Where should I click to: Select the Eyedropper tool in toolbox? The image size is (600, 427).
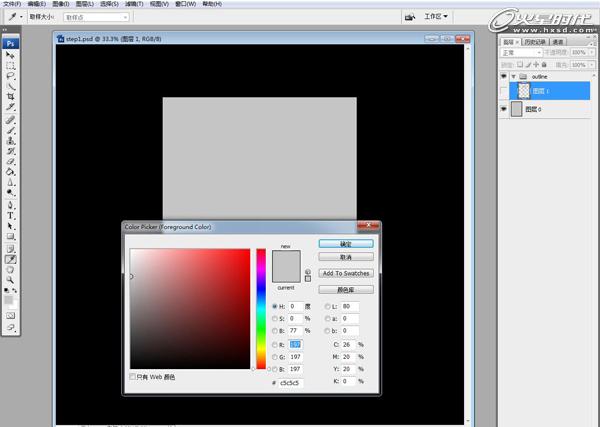point(11,258)
